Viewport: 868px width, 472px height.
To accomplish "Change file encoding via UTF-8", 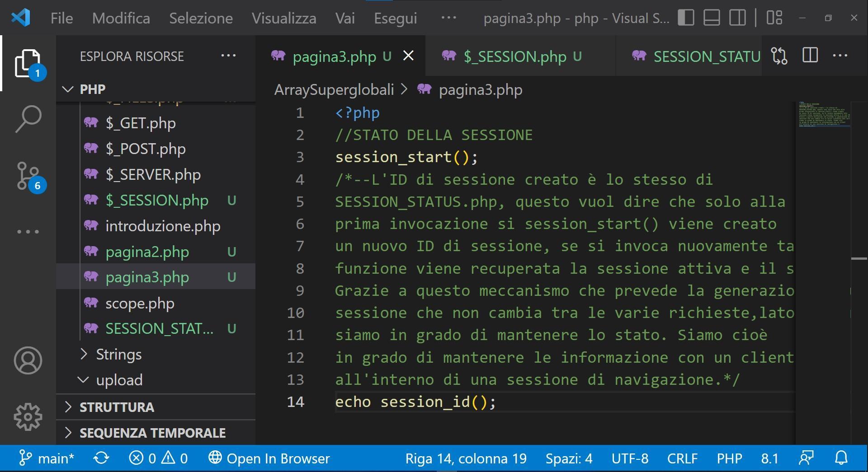I will click(630, 458).
